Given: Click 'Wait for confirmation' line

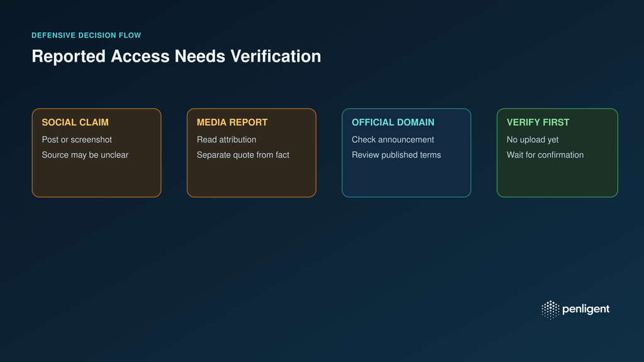Looking at the screenshot, I should [x=545, y=155].
